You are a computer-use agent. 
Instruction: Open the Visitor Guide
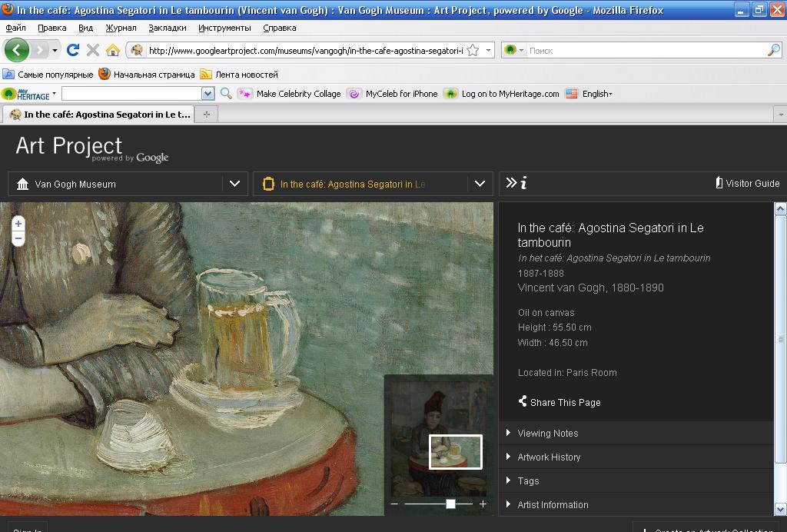[x=747, y=184]
